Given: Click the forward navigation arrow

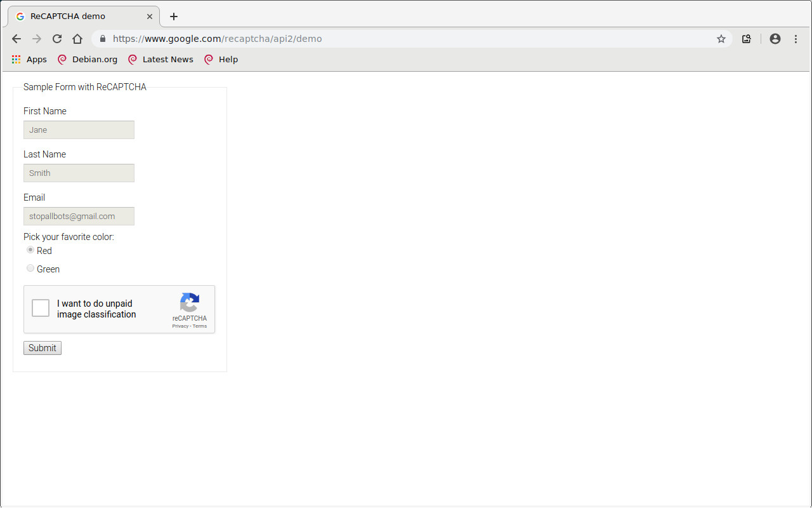Looking at the screenshot, I should point(37,39).
